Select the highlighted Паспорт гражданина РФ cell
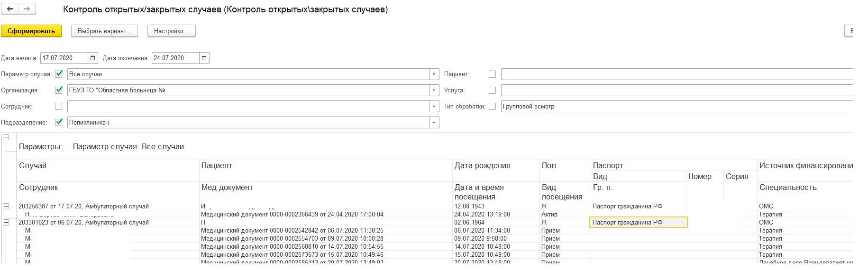 tap(638, 223)
